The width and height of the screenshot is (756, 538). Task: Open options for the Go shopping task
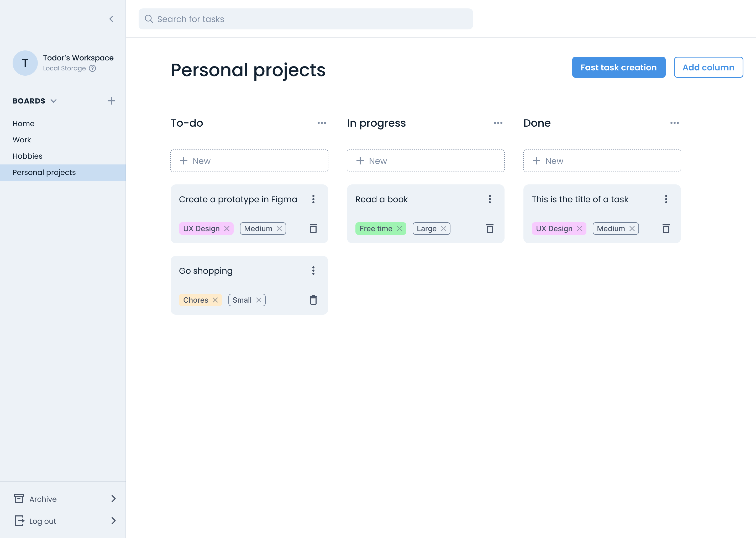(313, 271)
